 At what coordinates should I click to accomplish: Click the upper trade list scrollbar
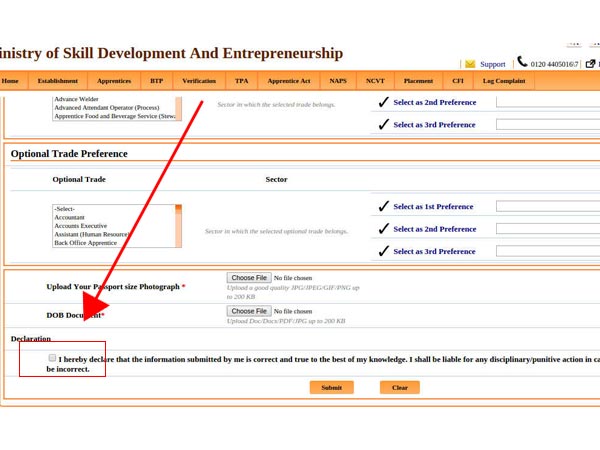point(178,109)
